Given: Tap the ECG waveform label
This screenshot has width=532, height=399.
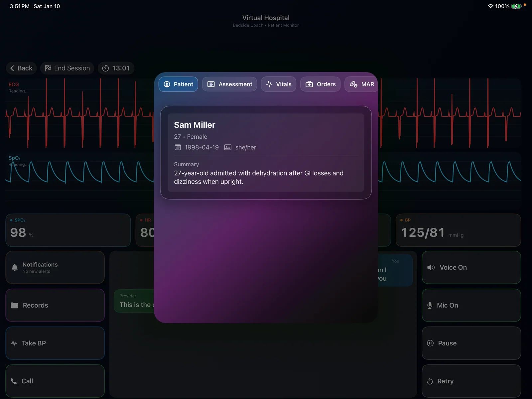Looking at the screenshot, I should [14, 84].
